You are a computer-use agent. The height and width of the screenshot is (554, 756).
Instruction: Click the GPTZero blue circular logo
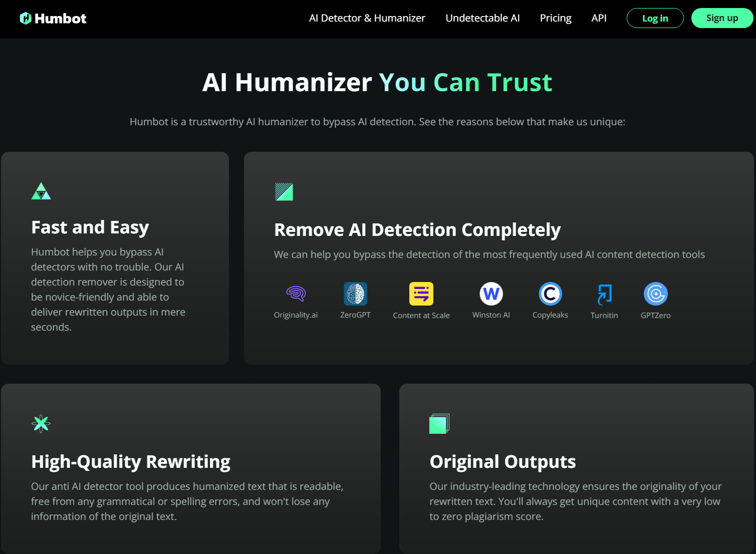[x=655, y=294]
